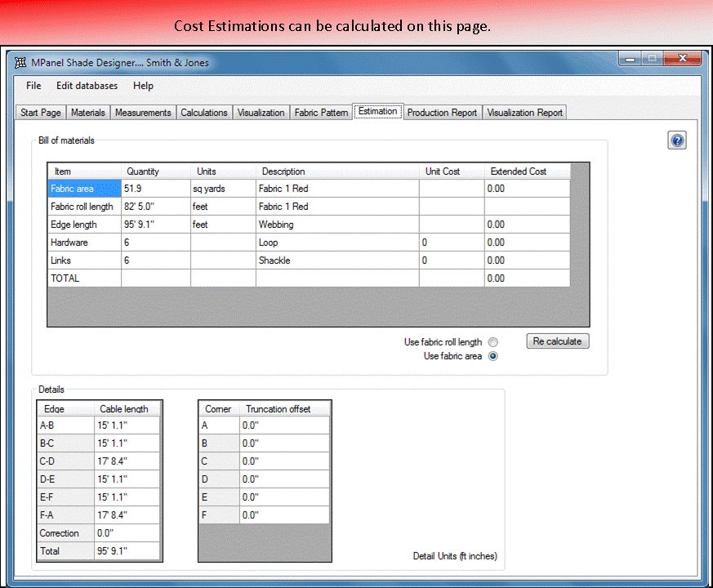The height and width of the screenshot is (588, 713).
Task: Click the Unit Cost cell for Links
Action: [x=452, y=261]
